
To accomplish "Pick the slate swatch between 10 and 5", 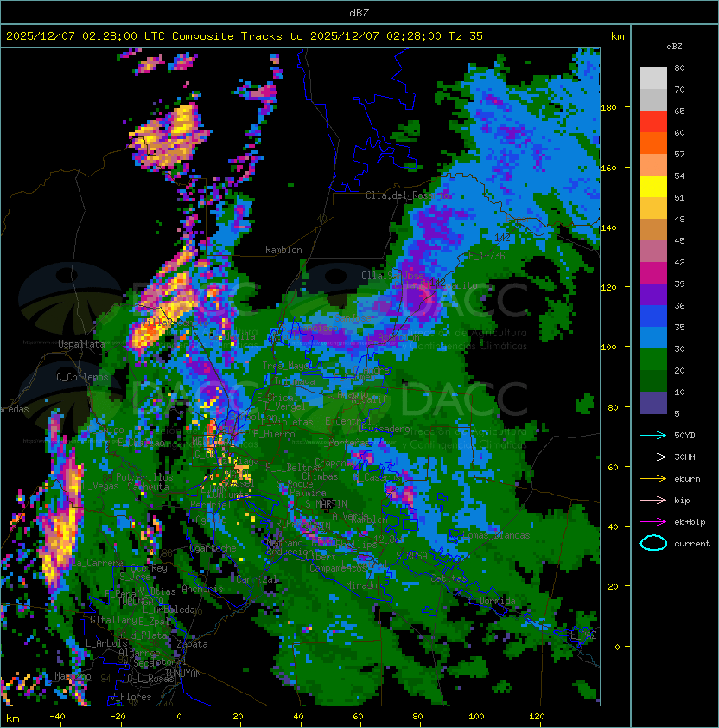I will coord(653,403).
